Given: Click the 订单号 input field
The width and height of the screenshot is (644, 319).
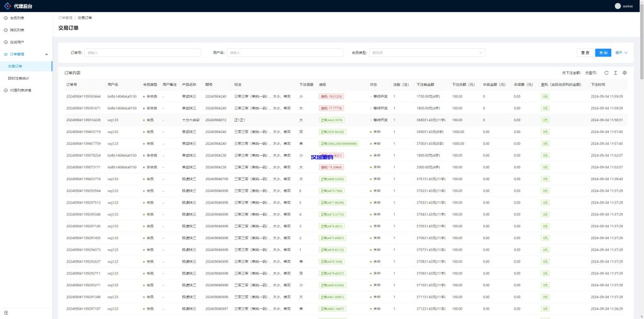Looking at the screenshot, I should (142, 53).
